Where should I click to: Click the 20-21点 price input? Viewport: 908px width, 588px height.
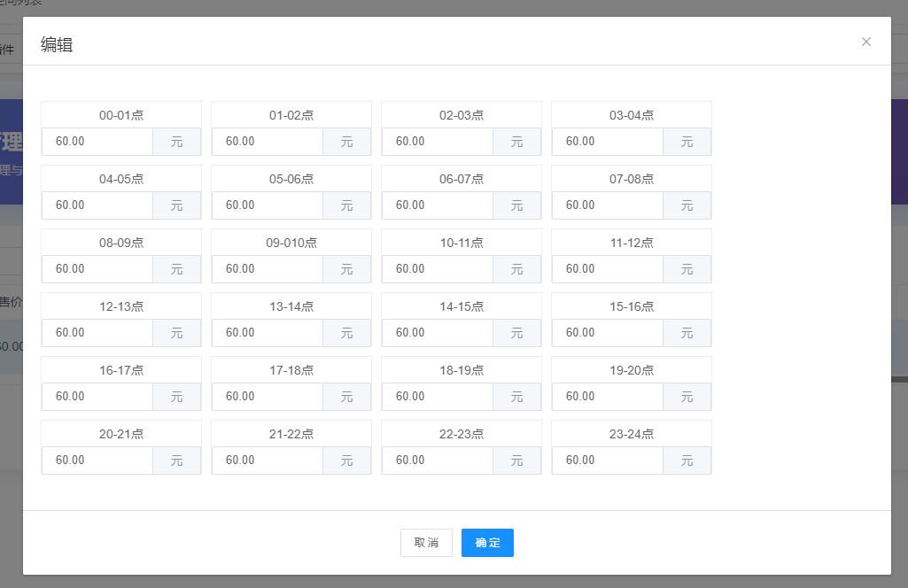(x=97, y=460)
